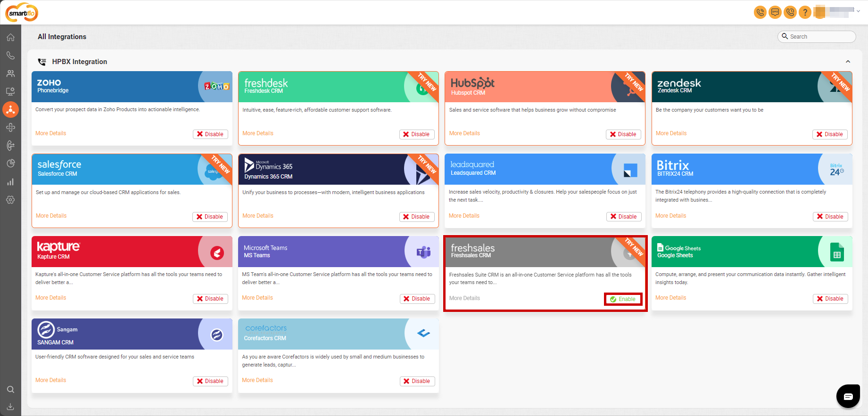
Task: Open More Details for Kapture CRM
Action: tap(51, 298)
